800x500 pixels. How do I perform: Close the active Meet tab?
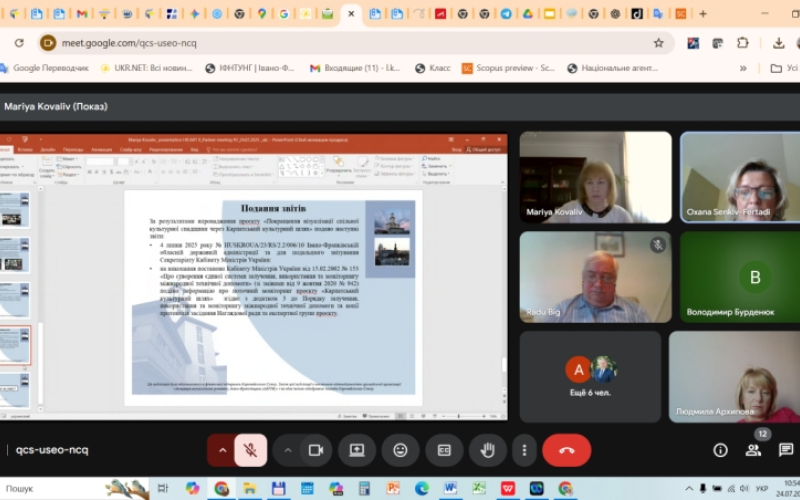[x=351, y=14]
